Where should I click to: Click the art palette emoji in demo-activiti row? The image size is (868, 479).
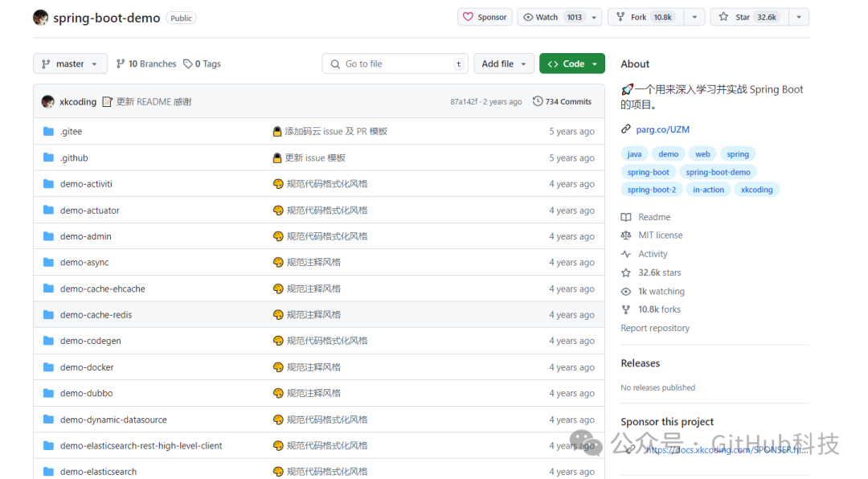point(278,184)
